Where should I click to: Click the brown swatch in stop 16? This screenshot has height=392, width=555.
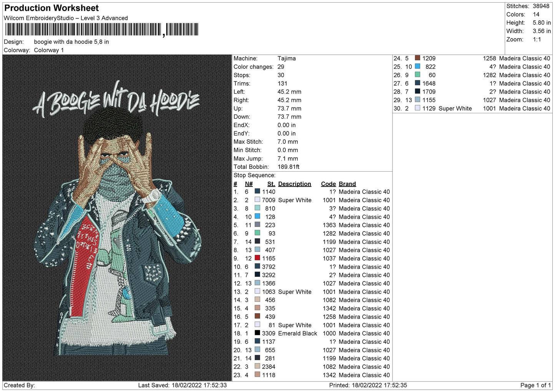pos(257,316)
